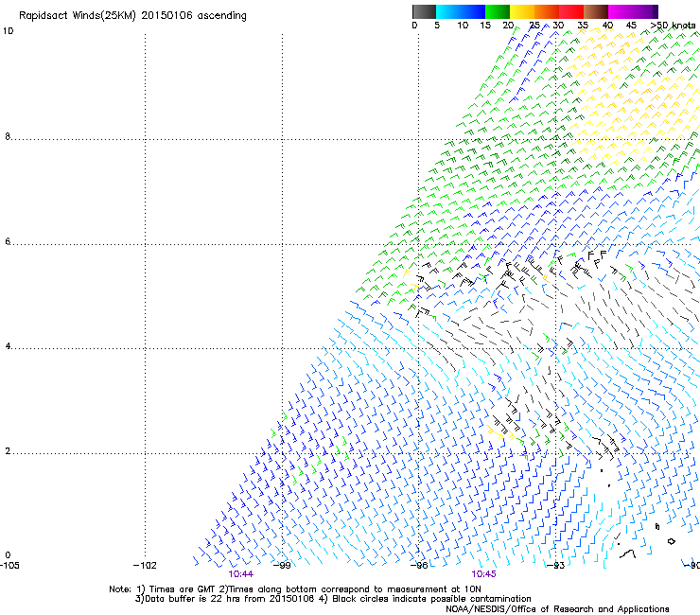Screen dimensions: 700x615
Task: Click the longitude axis label '-102'
Action: (145, 566)
